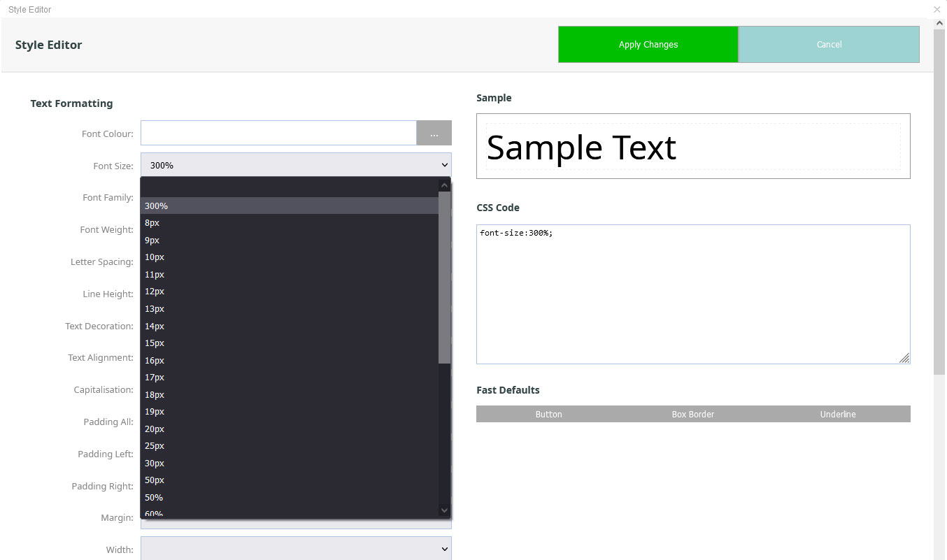The width and height of the screenshot is (947, 560).
Task: Click the font size list scrollbar thumb
Action: point(444,276)
